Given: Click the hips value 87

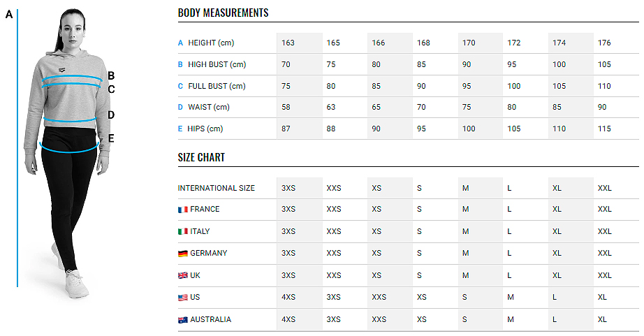Looking at the screenshot, I should pos(286,129).
